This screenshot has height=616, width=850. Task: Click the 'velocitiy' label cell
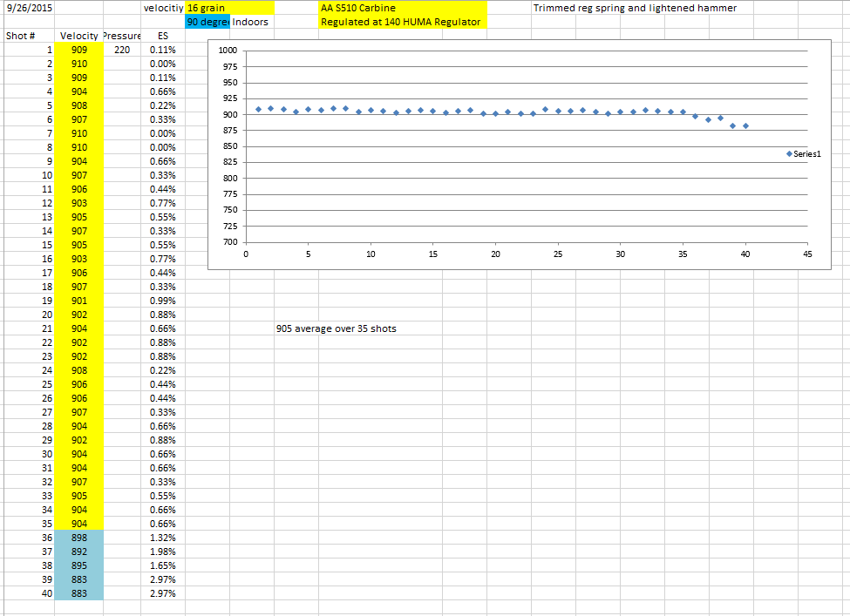coord(163,8)
